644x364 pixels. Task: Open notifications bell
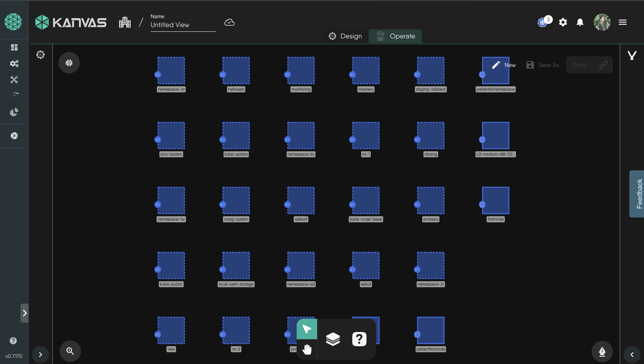tap(580, 22)
